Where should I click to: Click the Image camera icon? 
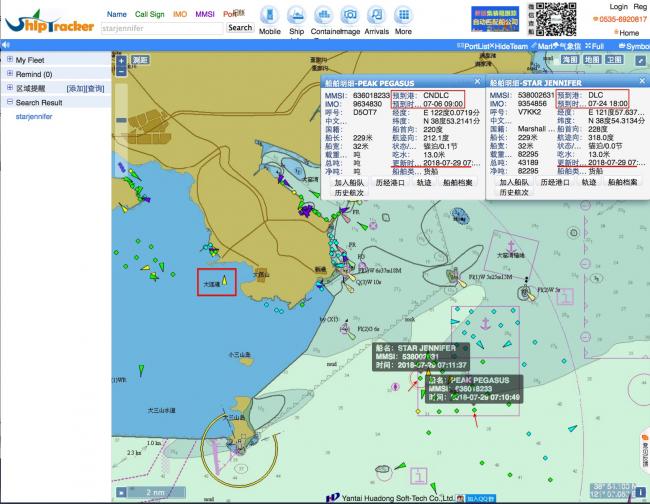click(x=350, y=15)
